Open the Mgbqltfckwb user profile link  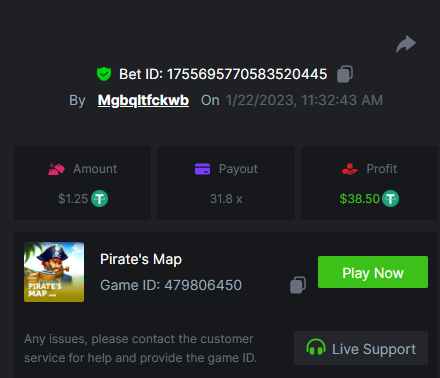pyautogui.click(x=143, y=100)
